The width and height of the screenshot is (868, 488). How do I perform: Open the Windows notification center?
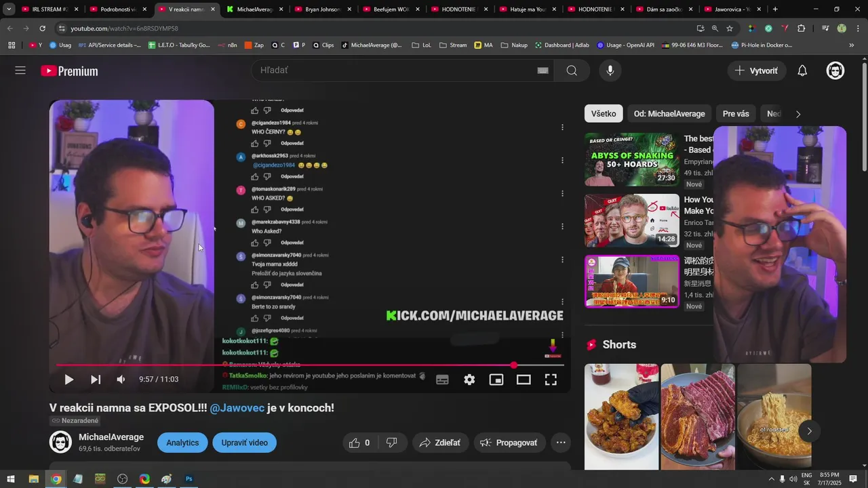click(x=854, y=479)
